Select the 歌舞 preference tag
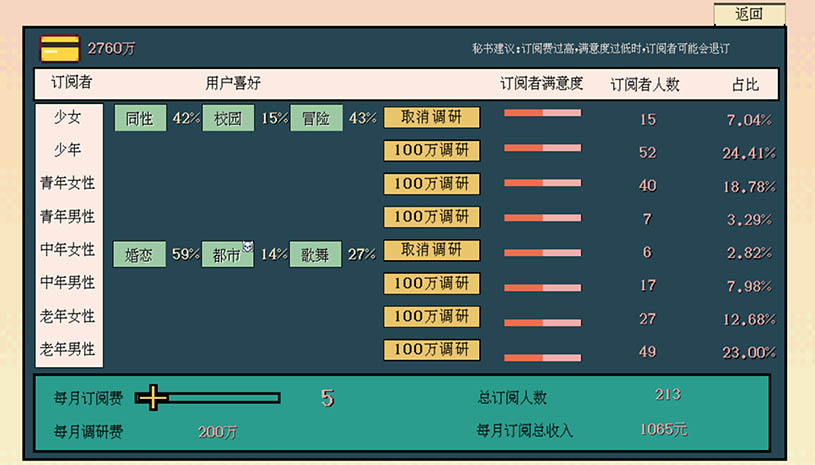This screenshot has width=815, height=465. point(316,254)
